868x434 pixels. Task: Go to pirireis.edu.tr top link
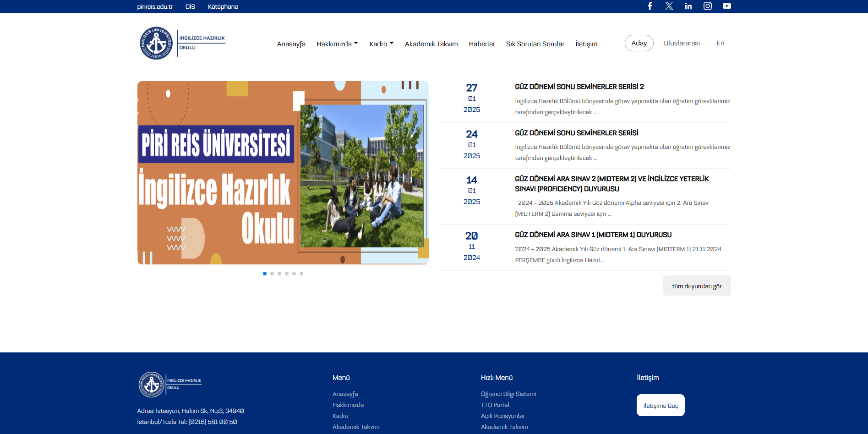point(155,6)
